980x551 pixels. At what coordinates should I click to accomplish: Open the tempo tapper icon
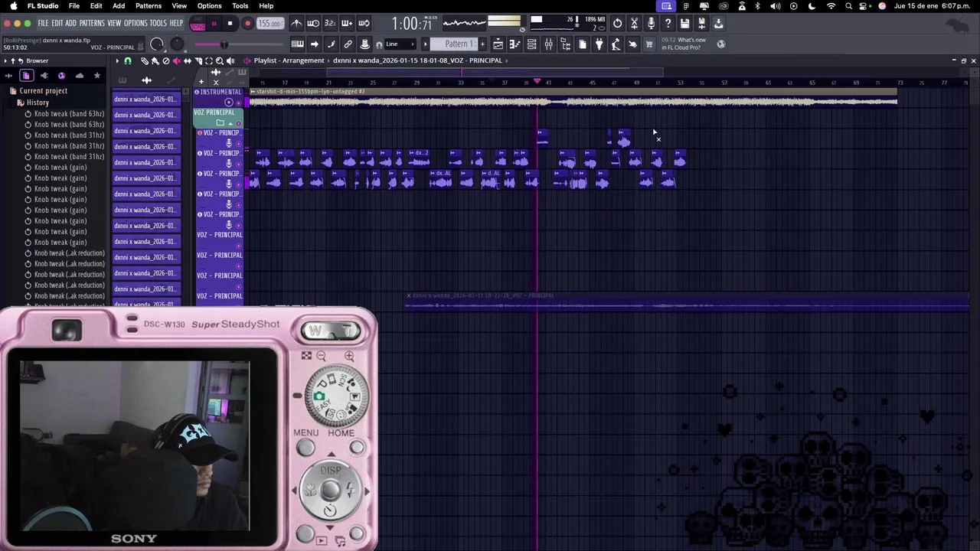coord(616,44)
